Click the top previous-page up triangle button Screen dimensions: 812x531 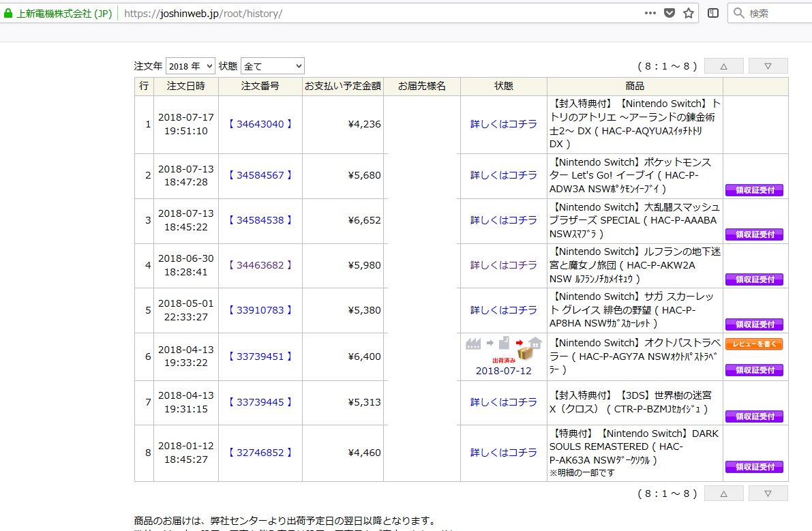tap(724, 66)
